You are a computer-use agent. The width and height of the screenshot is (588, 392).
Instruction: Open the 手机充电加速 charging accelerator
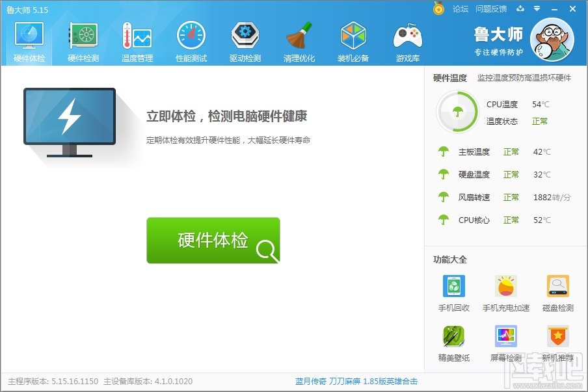pos(505,290)
